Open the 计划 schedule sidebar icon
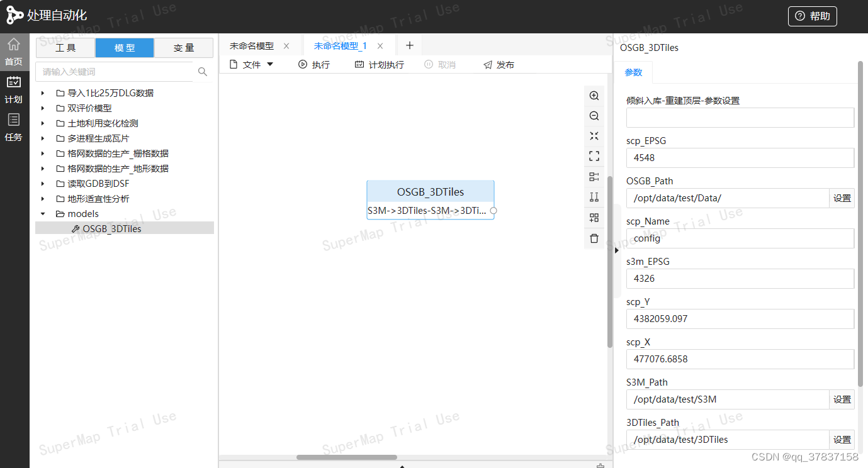The width and height of the screenshot is (868, 468). [14, 89]
